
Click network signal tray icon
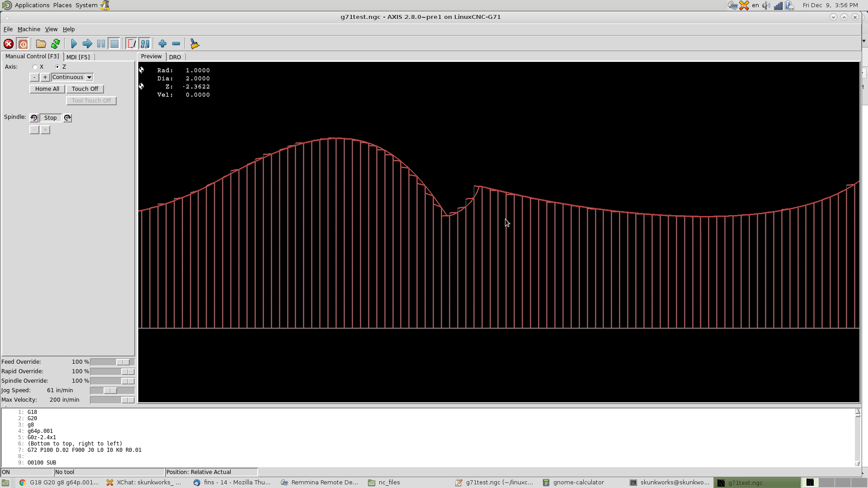click(x=778, y=5)
